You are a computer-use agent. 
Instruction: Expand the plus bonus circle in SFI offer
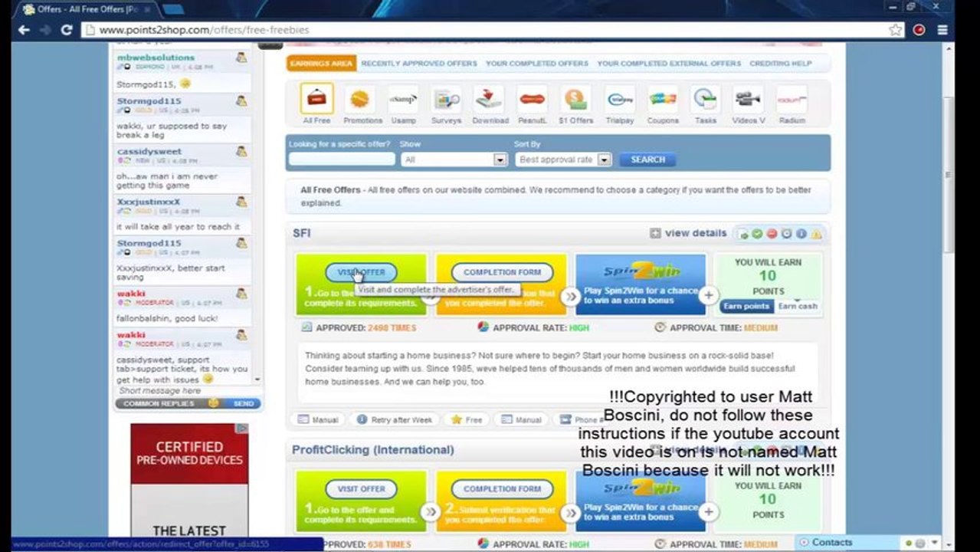709,295
